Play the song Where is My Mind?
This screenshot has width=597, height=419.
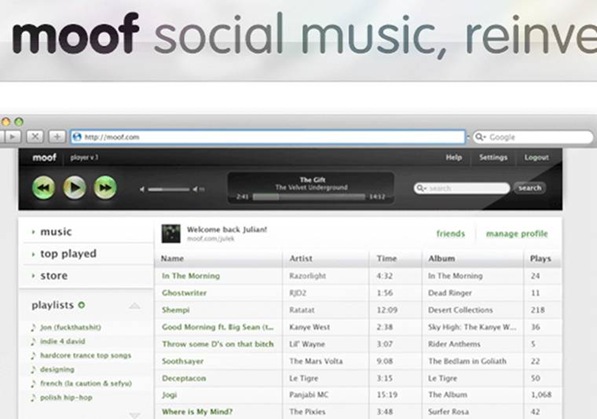click(197, 412)
